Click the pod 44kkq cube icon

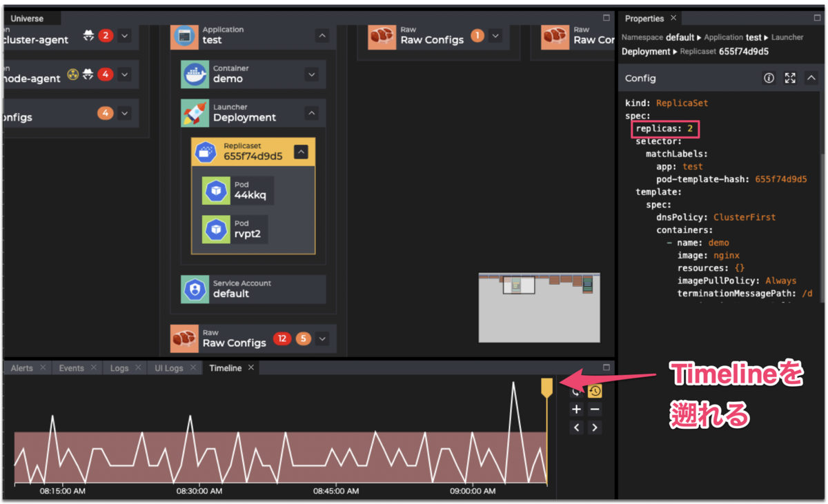(x=216, y=190)
